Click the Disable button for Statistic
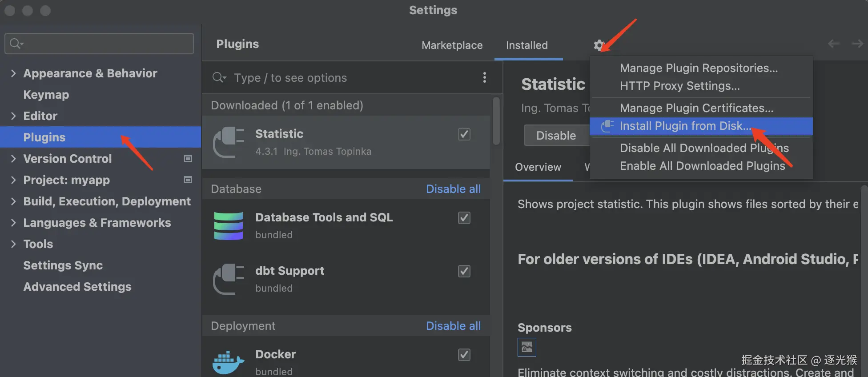Screen dimensions: 868x377 click(x=556, y=136)
